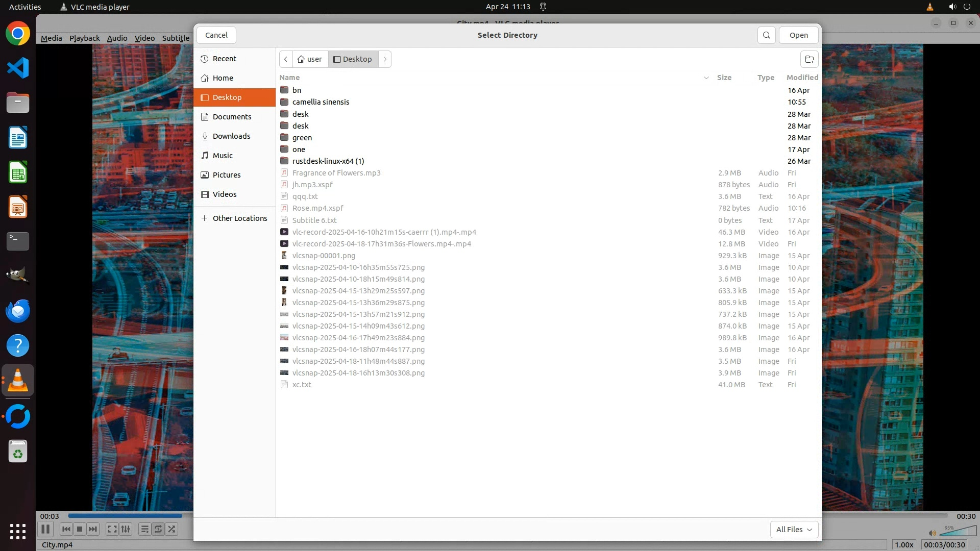Click the Name column sort arrow
Screen dimensions: 980x551
[x=706, y=78]
